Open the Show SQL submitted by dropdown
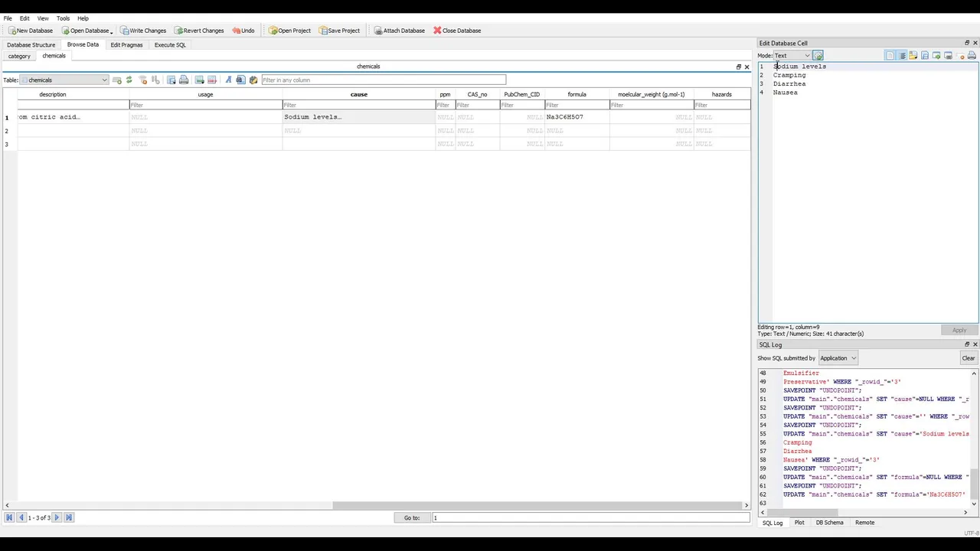The image size is (980, 551). coord(838,358)
